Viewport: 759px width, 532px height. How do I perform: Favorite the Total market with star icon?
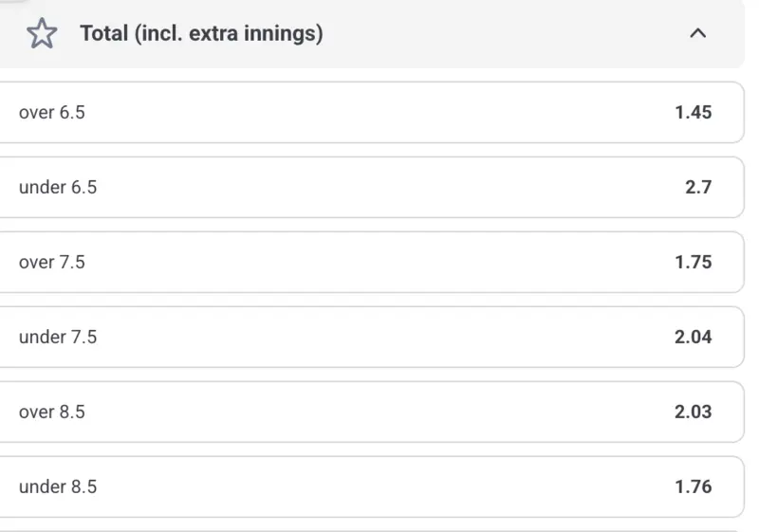(42, 34)
